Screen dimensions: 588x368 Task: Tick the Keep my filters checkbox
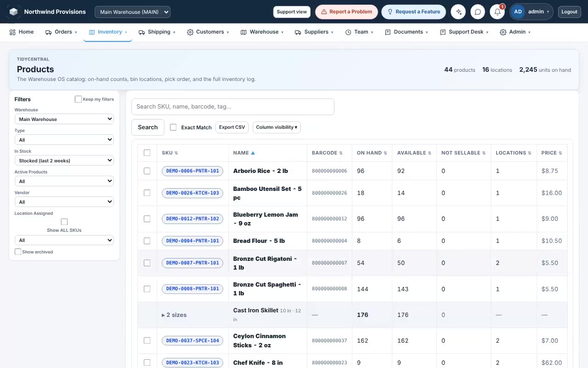pos(78,99)
